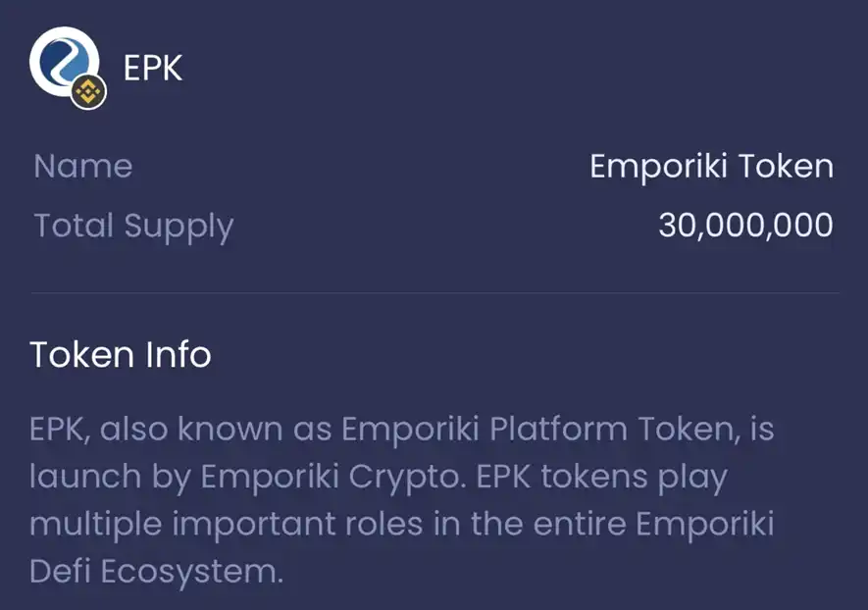Click the "Total Supply" label

click(x=133, y=226)
